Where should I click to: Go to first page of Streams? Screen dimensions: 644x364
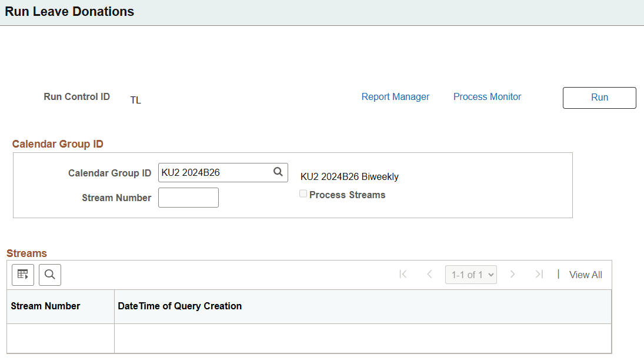(403, 275)
